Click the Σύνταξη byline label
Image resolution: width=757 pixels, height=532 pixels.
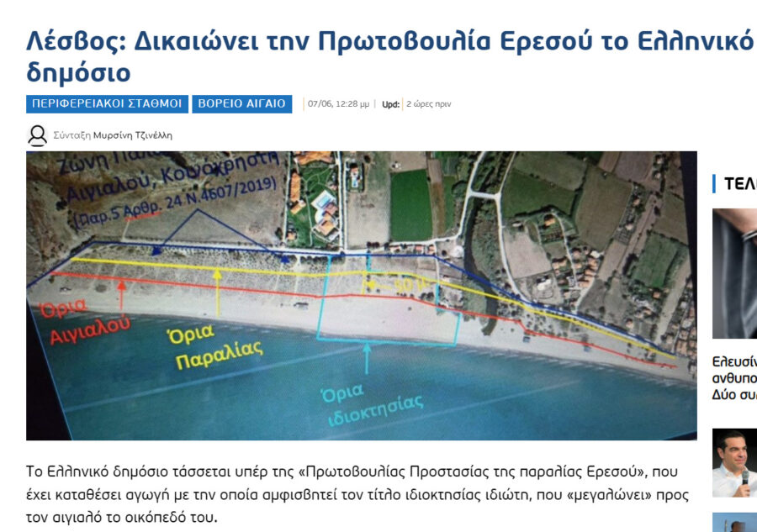pos(72,135)
